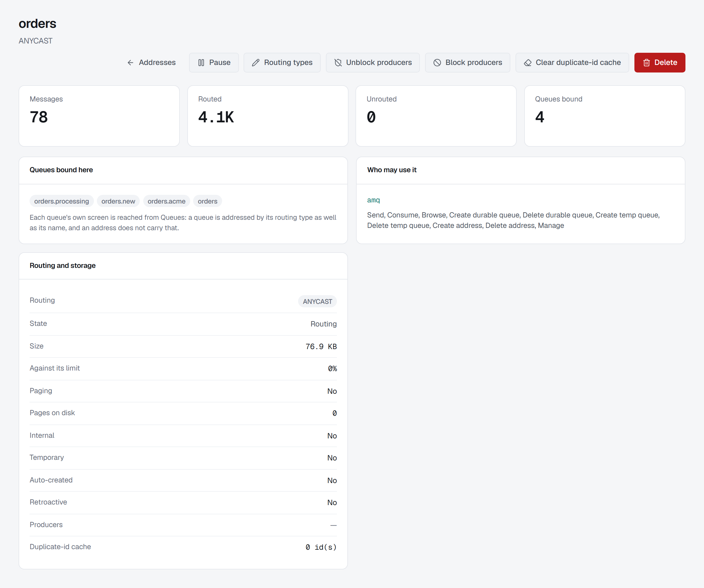Click the Unrouted value 0

371,117
